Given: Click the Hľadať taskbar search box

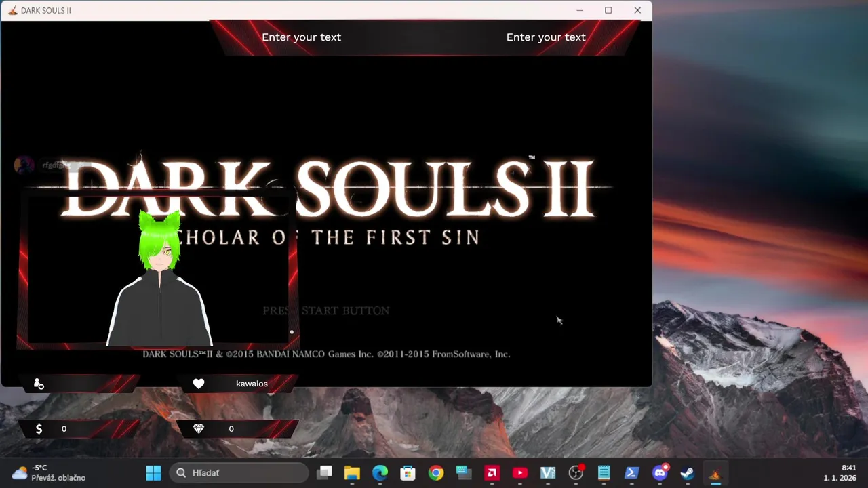Looking at the screenshot, I should coord(238,472).
